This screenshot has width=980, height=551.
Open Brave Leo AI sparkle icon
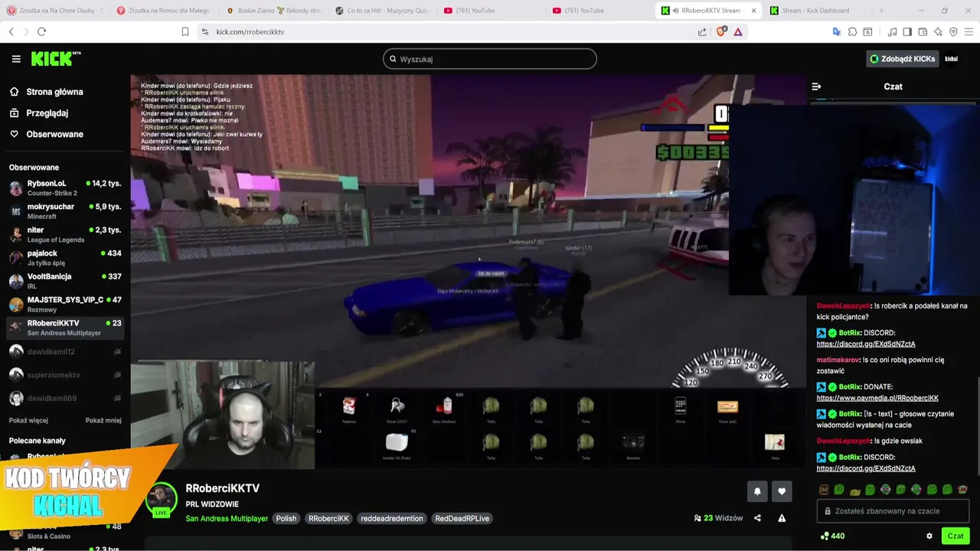(x=938, y=31)
